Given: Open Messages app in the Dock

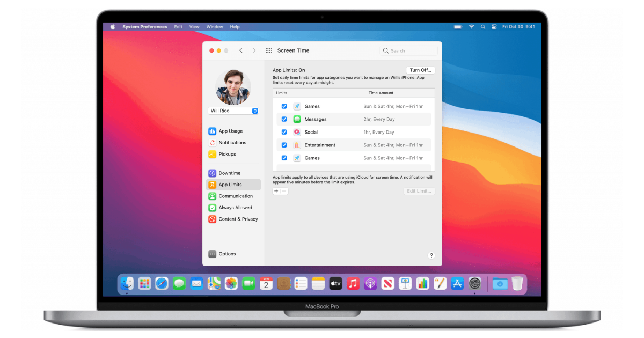Looking at the screenshot, I should click(179, 283).
